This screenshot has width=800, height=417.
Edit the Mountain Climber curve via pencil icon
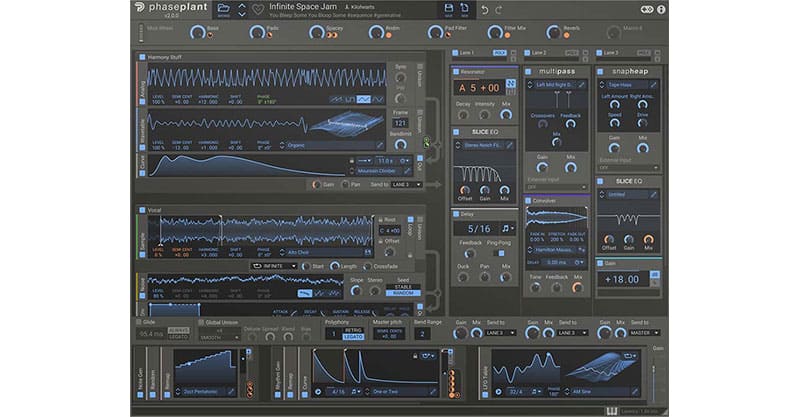[407, 171]
